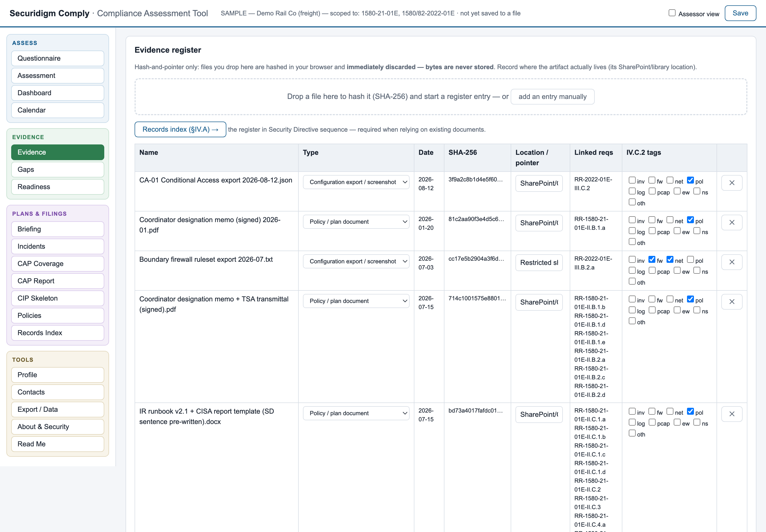Open Export / Data page
This screenshot has width=766, height=532.
[58, 410]
